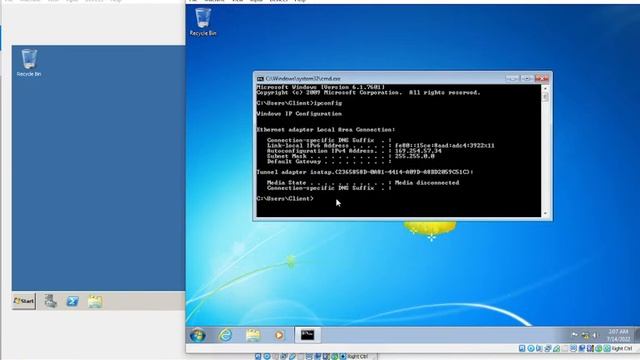640x360 pixels.
Task: Click the Tunnel adapter isatap line
Action: pyautogui.click(x=365, y=172)
